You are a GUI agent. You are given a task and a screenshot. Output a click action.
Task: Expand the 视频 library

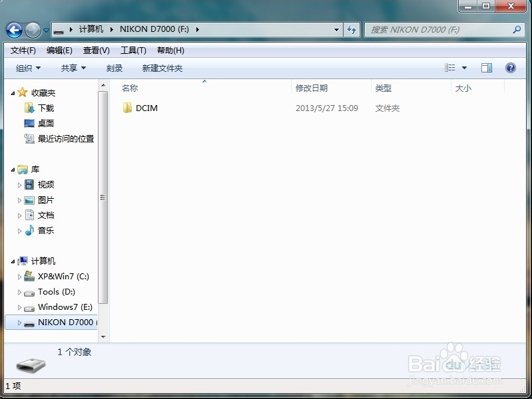click(19, 185)
